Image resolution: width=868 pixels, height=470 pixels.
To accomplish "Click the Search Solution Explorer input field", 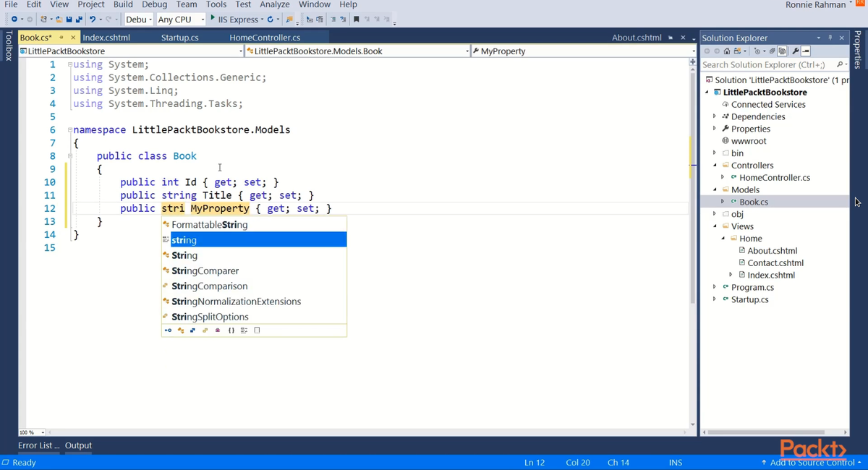I will pyautogui.click(x=767, y=64).
